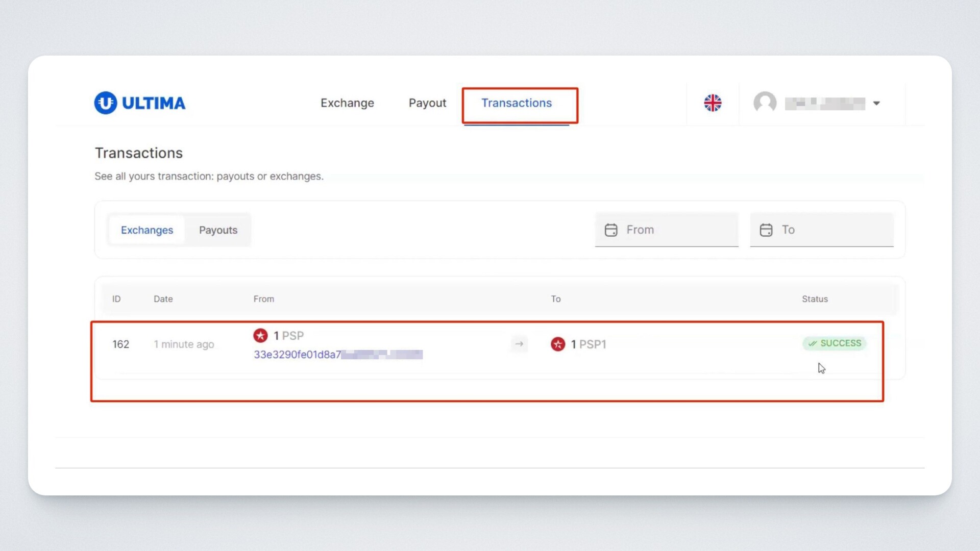
Task: Open the Exchange menu item
Action: 347,103
